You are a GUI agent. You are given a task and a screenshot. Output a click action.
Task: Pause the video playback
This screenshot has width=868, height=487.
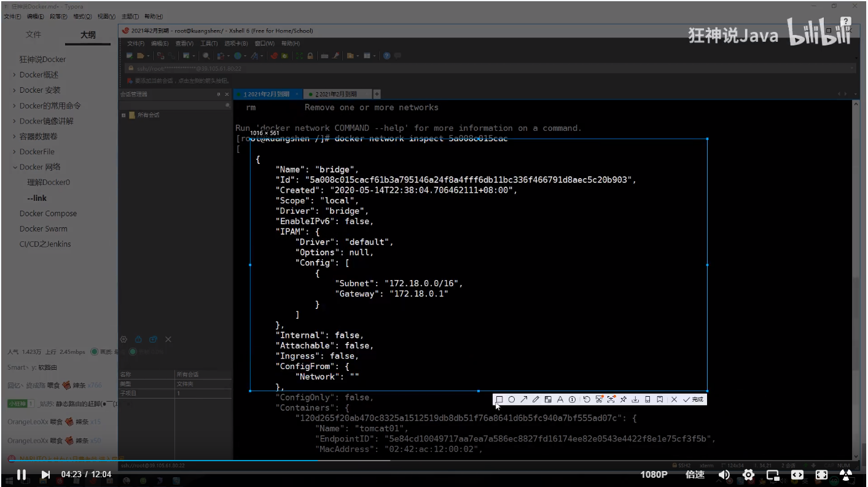22,474
